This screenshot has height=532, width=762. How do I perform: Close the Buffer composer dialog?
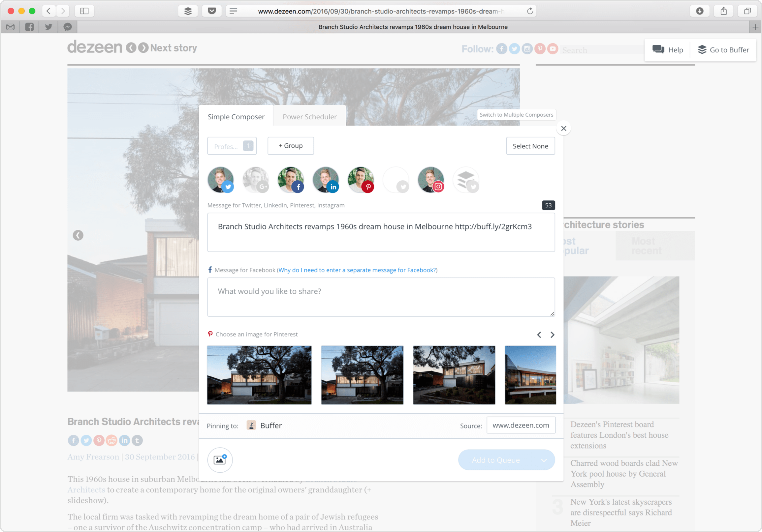click(x=563, y=128)
